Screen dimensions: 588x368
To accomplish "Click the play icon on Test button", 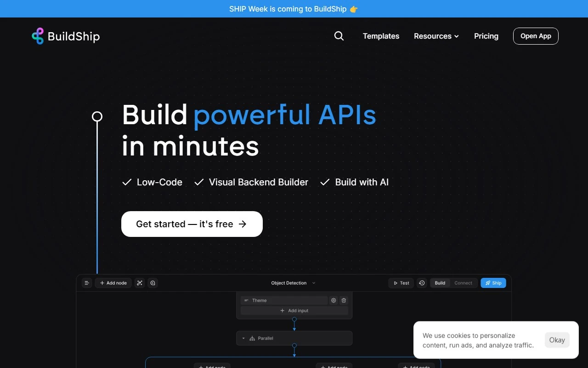I will point(396,283).
